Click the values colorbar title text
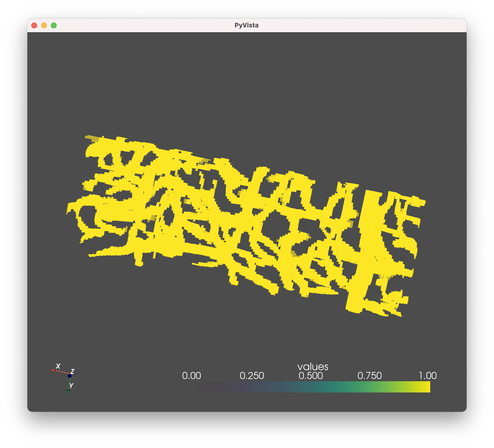This screenshot has width=494, height=448. (x=313, y=367)
